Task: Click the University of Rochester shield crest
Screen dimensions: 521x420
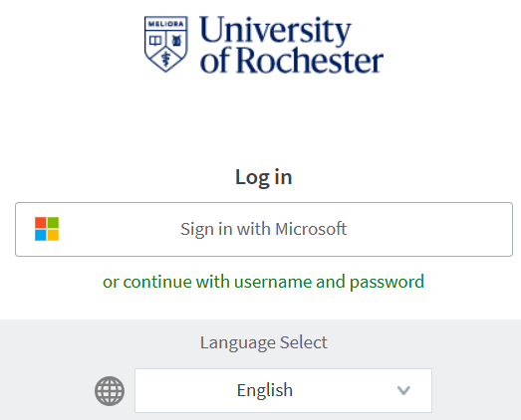Action: 165,44
